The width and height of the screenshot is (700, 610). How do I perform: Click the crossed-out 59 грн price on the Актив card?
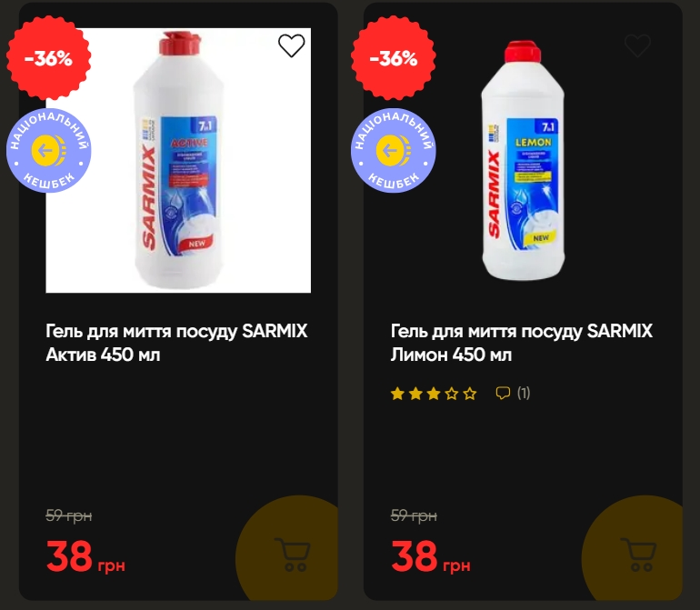point(69,515)
